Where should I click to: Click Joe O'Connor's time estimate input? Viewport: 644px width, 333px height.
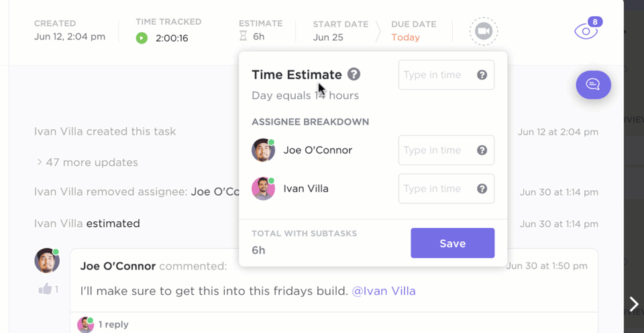coord(447,150)
